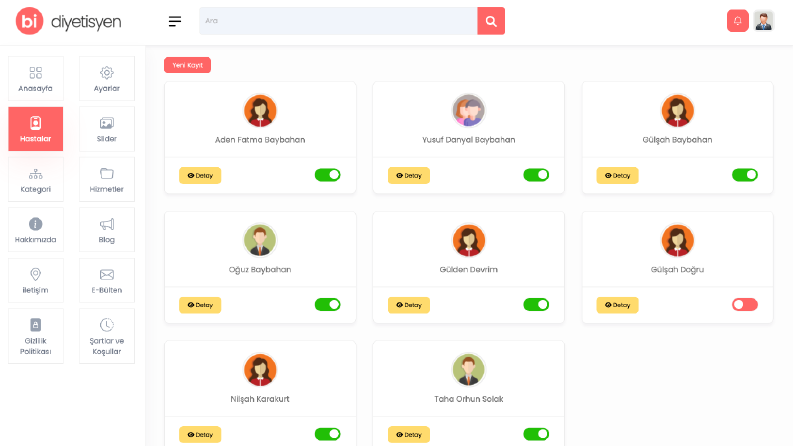Click Nilşah Karakurt's avatar
This screenshot has height=446, width=793.
click(x=260, y=370)
